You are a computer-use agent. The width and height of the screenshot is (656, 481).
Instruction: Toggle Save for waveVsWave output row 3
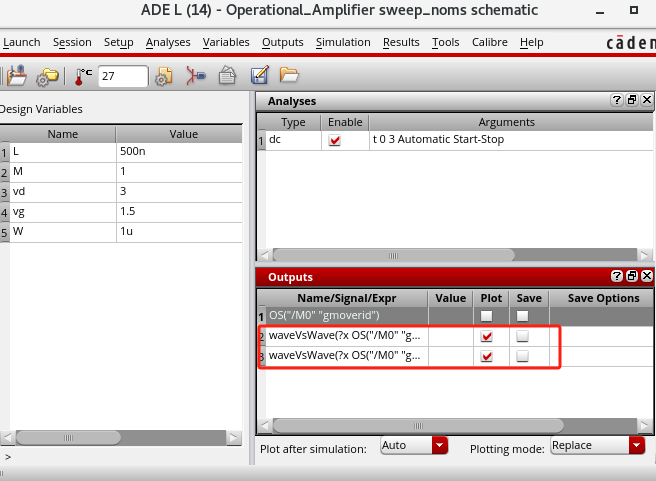(x=522, y=356)
